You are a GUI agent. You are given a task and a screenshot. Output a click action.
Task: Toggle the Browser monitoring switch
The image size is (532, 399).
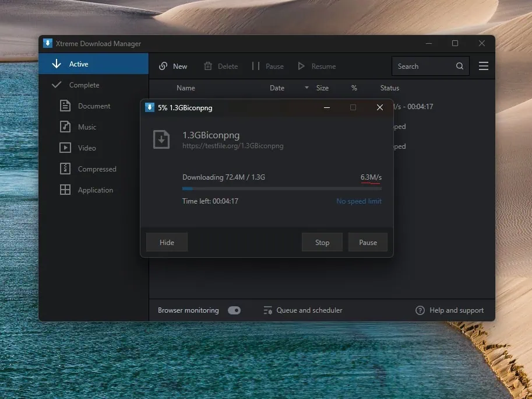[234, 310]
